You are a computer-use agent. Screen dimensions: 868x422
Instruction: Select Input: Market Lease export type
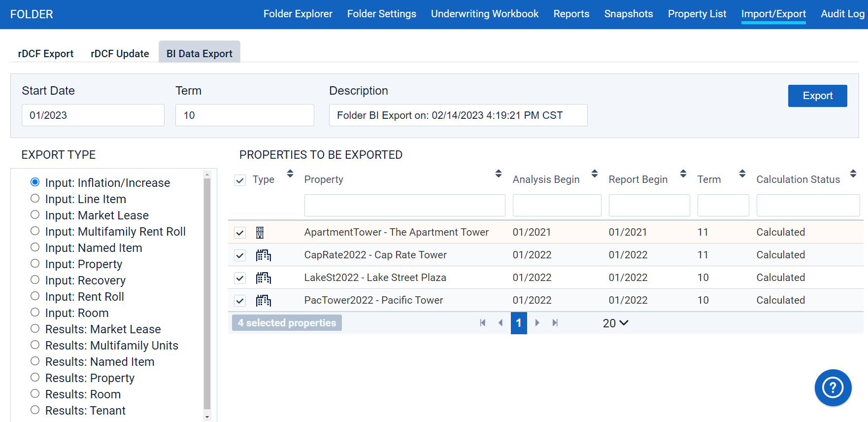35,214
